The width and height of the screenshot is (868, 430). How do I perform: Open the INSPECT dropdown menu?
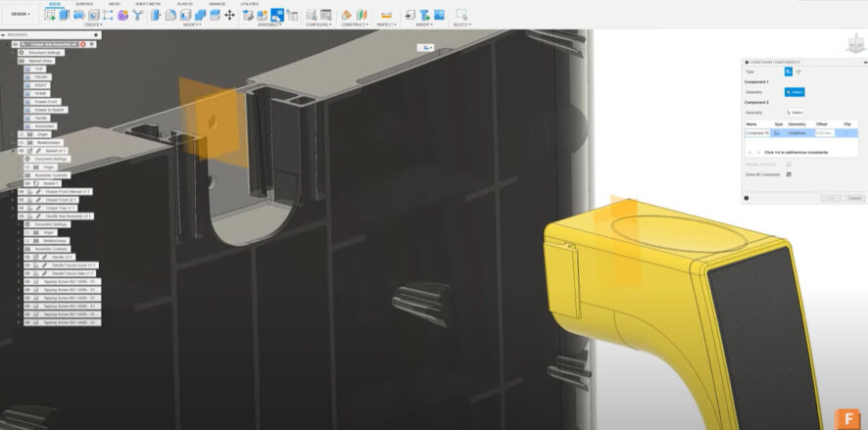[386, 24]
